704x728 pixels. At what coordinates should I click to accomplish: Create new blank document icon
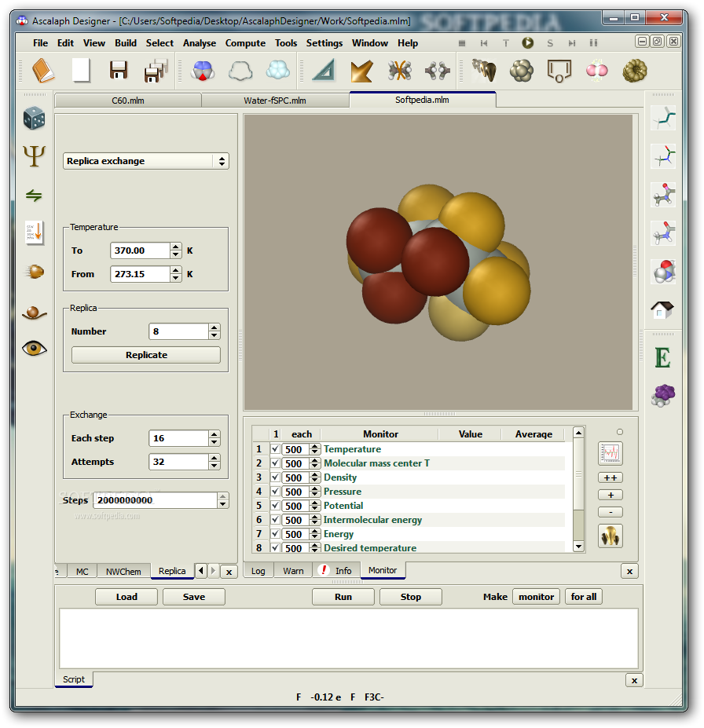(81, 71)
